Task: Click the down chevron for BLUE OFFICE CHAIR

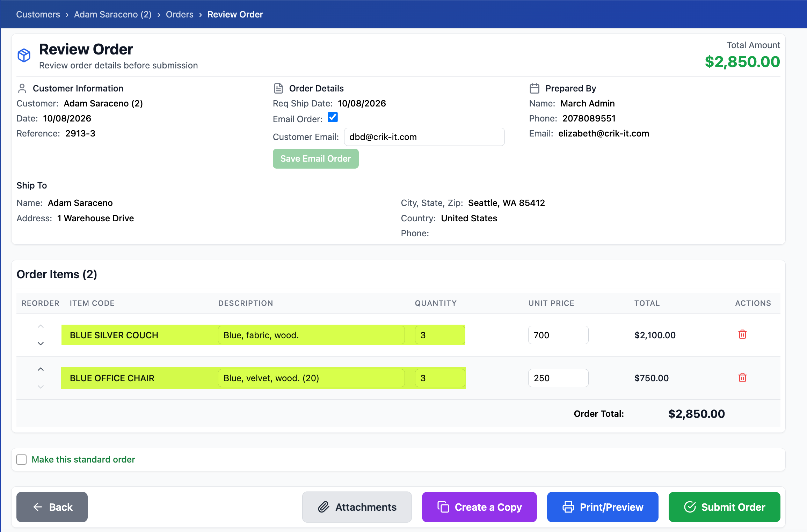Action: click(x=41, y=387)
